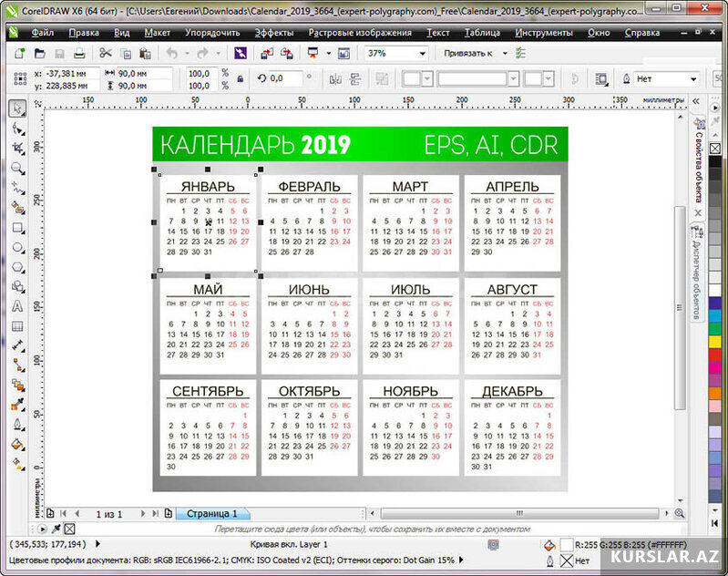Screen dimensions: 728x576
Task: Select the Zoom magnifier tool
Action: point(17,169)
